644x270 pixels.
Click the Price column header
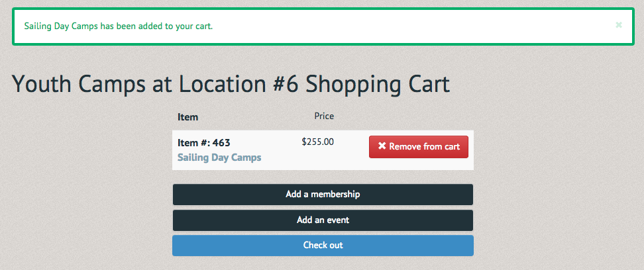(x=324, y=116)
